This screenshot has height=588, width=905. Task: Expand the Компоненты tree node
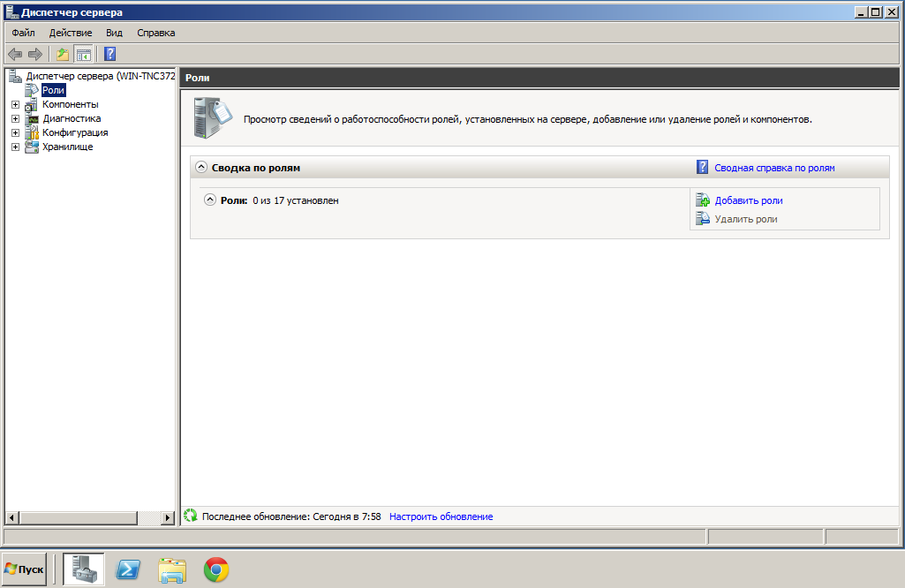[15, 104]
